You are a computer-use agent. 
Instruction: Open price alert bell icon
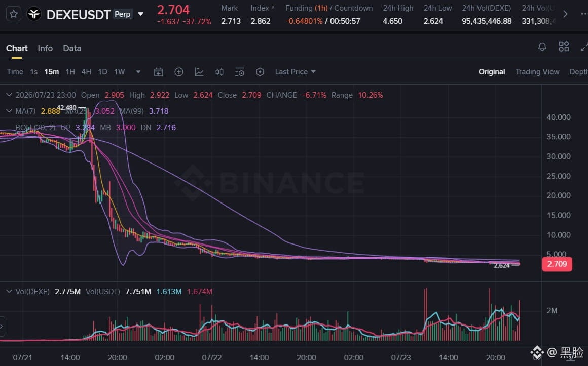click(542, 47)
